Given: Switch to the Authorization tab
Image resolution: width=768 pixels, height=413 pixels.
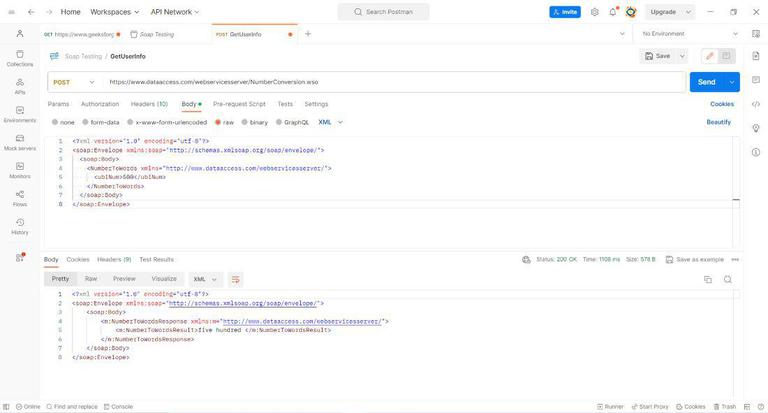Looking at the screenshot, I should (100, 104).
